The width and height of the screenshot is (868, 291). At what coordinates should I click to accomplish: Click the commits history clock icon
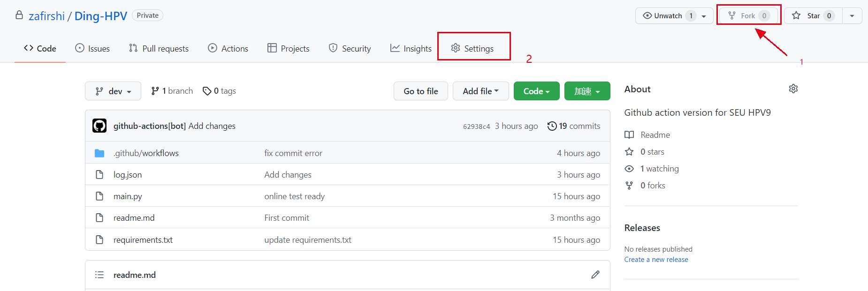pyautogui.click(x=552, y=126)
